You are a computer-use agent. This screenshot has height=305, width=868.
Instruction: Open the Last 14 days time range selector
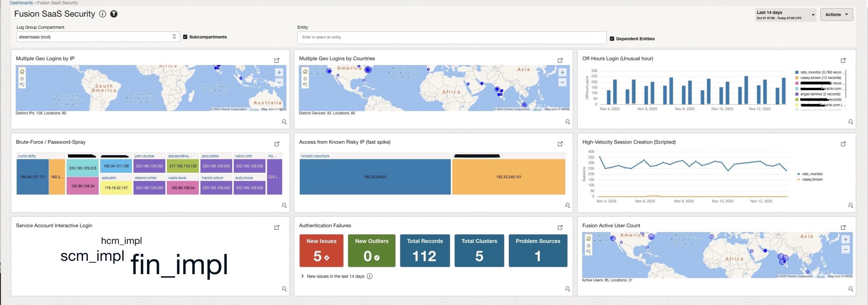click(x=785, y=15)
